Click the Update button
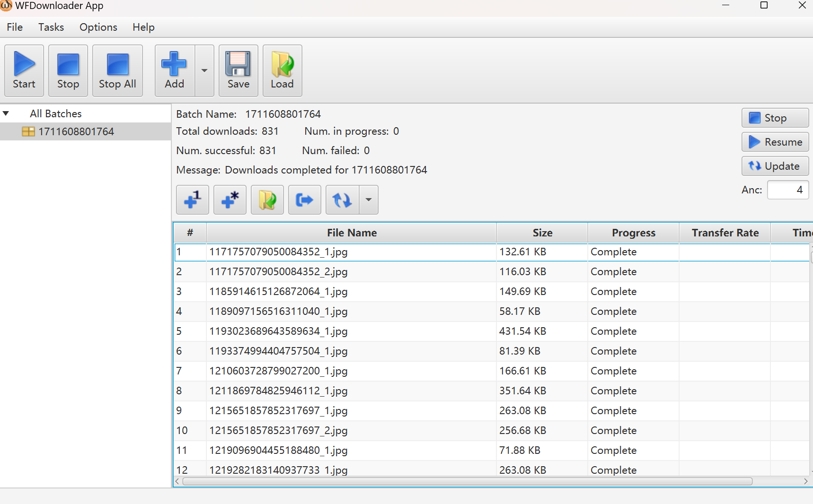The image size is (813, 504). (x=775, y=166)
